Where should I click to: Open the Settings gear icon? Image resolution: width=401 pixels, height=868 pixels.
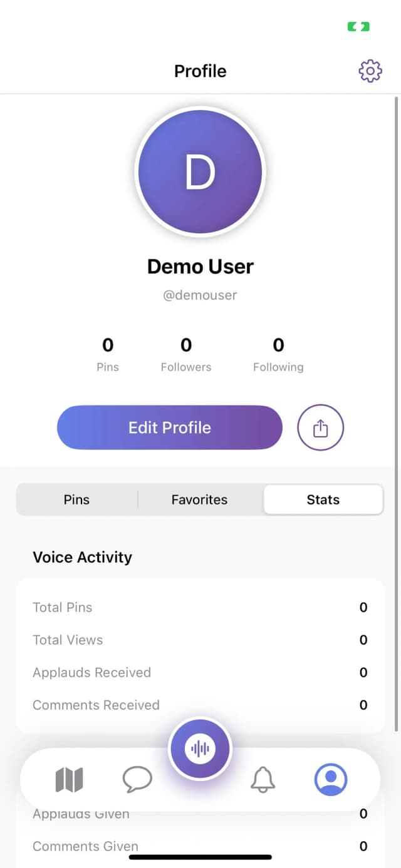370,71
